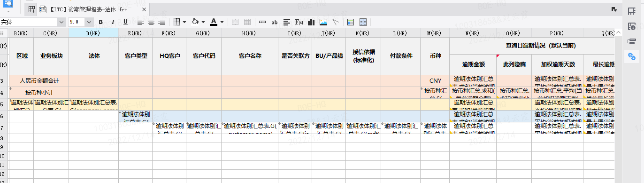This screenshot has width=644, height=183.
Task: Open the tab list dropdown at top right
Action: coord(614,9)
